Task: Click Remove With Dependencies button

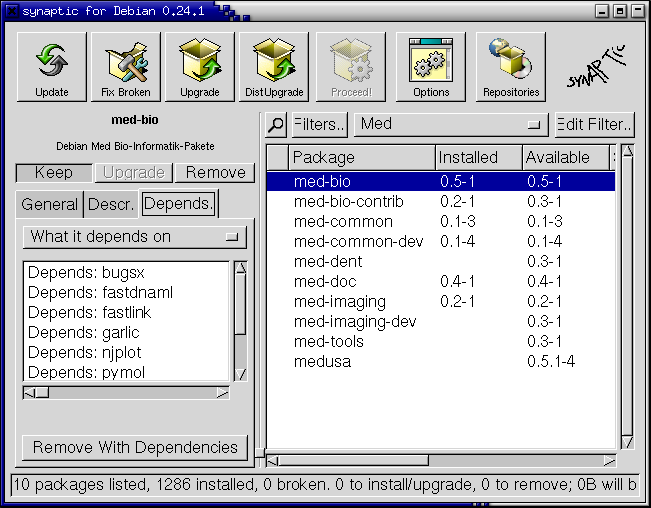Action: (x=135, y=447)
